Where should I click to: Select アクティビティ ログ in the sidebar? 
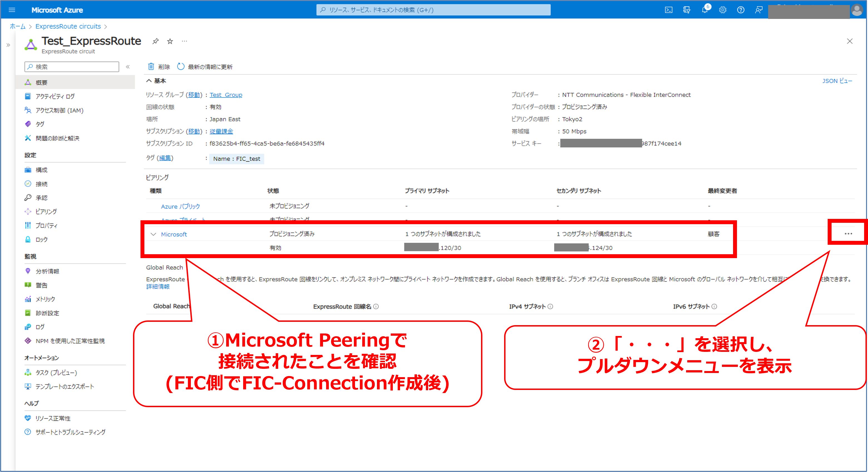[x=55, y=96]
